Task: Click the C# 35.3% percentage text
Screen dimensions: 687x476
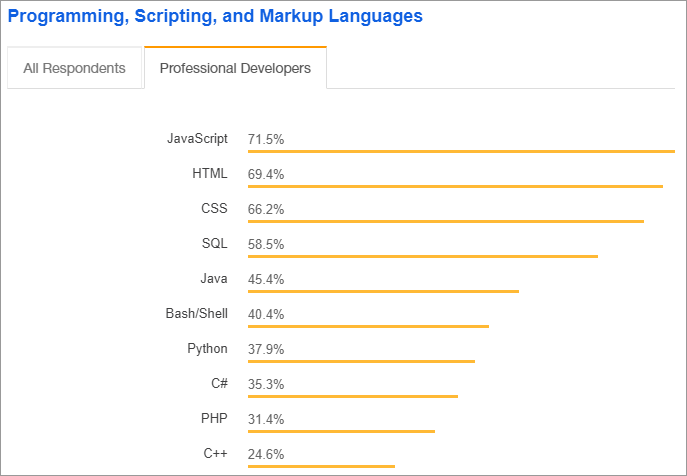Action: point(266,384)
